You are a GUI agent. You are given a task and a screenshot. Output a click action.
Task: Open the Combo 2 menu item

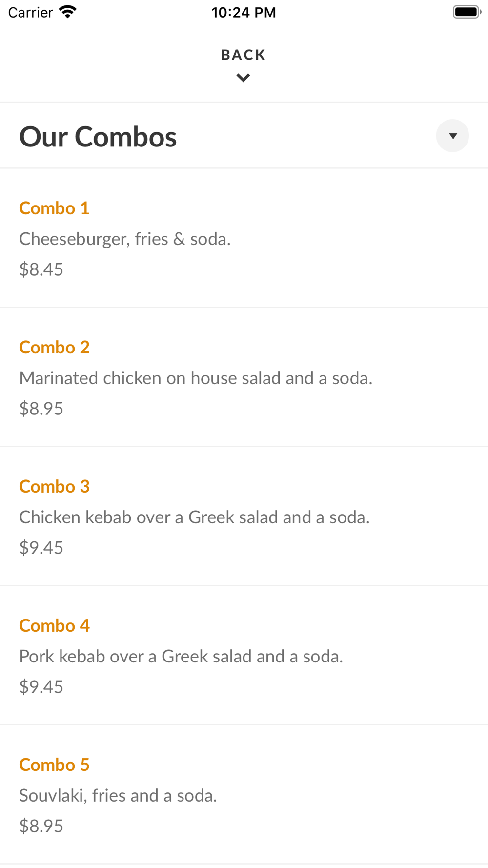coord(54,348)
